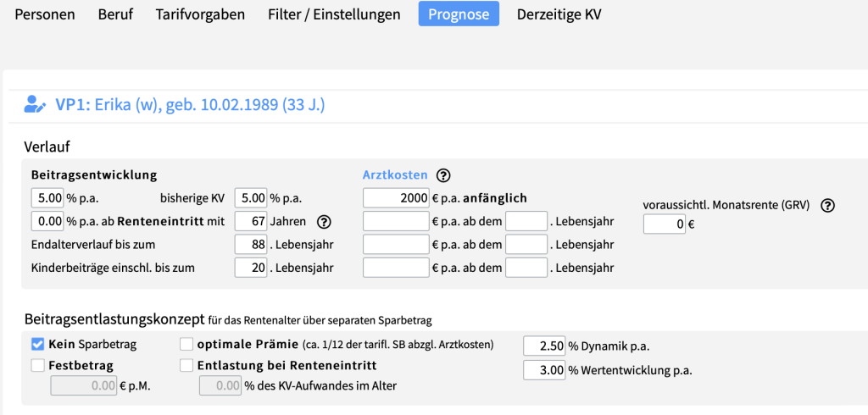Switch to the Personen tab
This screenshot has width=868, height=415.
pos(45,14)
